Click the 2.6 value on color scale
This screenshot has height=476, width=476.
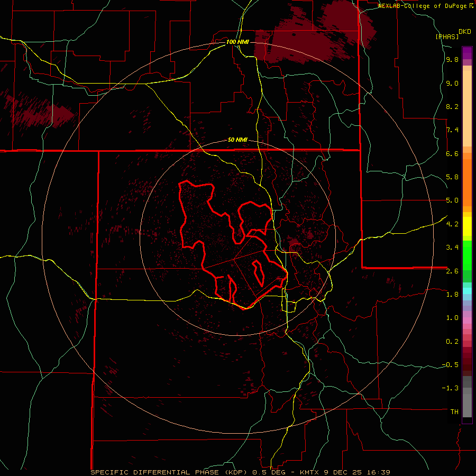pyautogui.click(x=452, y=271)
